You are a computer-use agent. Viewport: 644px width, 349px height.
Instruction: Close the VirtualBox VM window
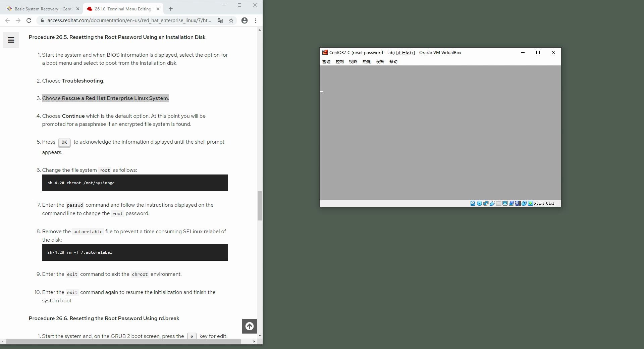[553, 52]
